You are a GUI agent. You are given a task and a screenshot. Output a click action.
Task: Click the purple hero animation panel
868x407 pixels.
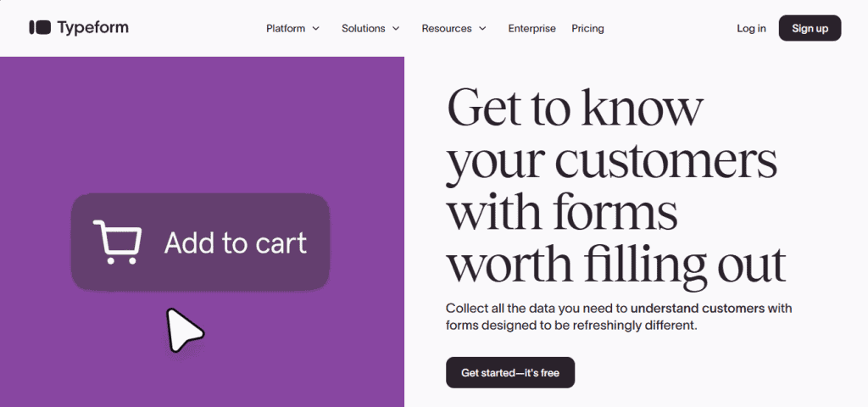pos(202,231)
